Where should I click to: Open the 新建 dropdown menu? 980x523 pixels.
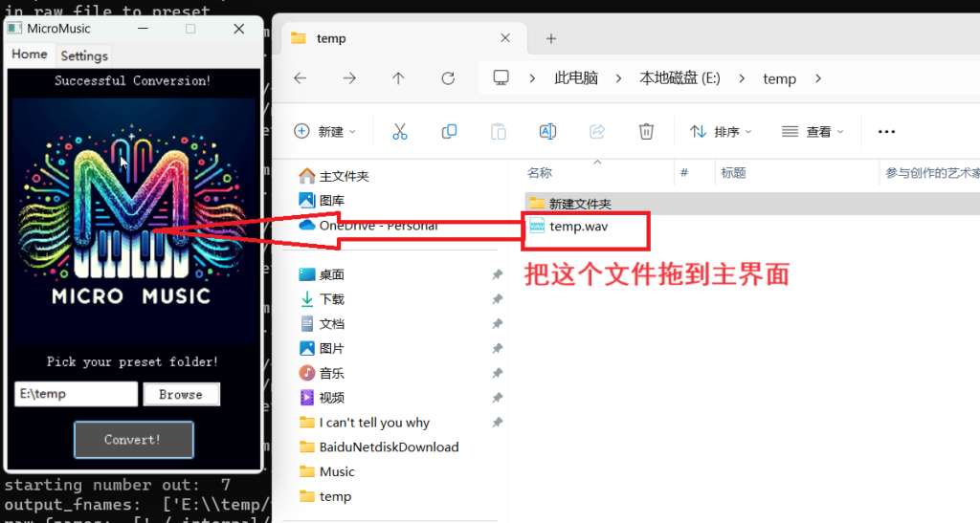click(x=325, y=132)
